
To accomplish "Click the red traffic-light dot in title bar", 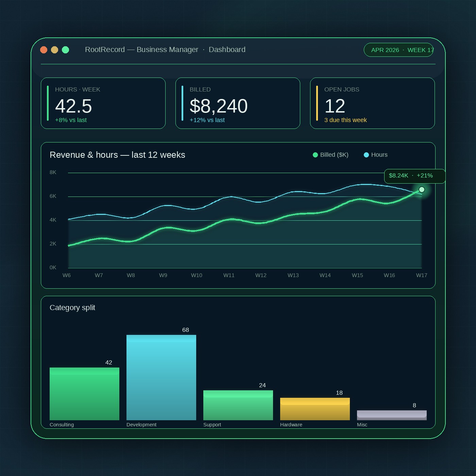I will 44,50.
